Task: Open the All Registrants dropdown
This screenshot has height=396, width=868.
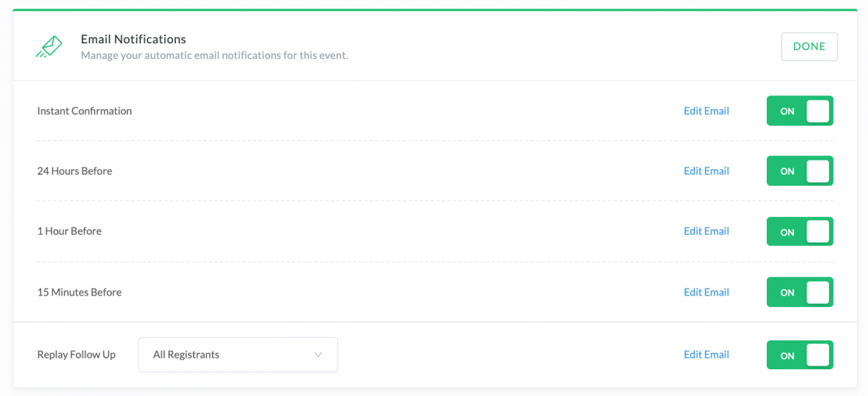Action: pyautogui.click(x=238, y=355)
